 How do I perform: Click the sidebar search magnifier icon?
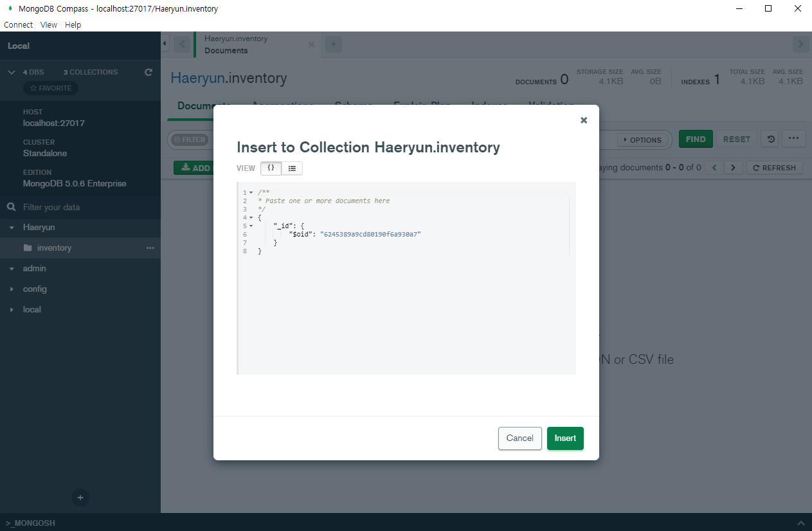click(11, 207)
